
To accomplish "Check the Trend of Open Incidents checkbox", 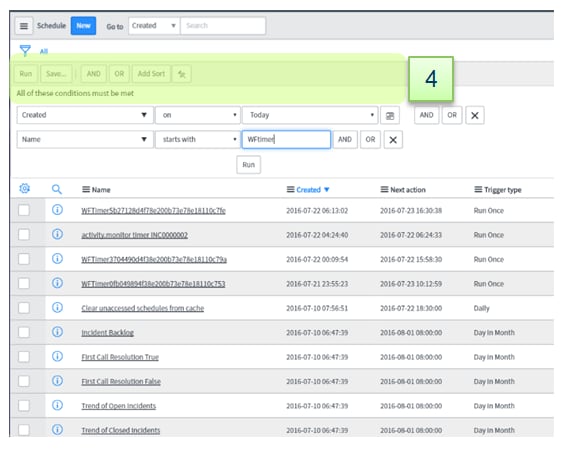I will point(24,406).
